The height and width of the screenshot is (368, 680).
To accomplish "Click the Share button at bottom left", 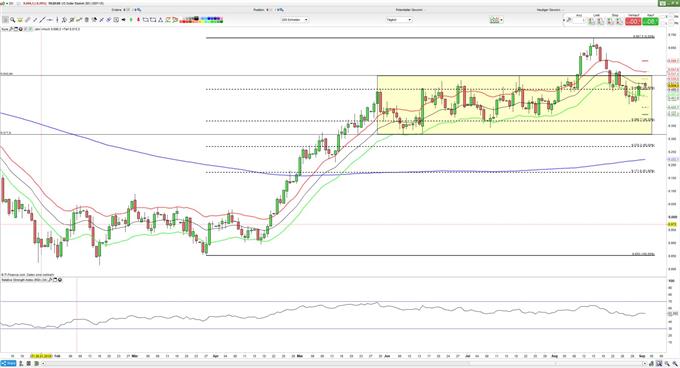I will click(8, 363).
